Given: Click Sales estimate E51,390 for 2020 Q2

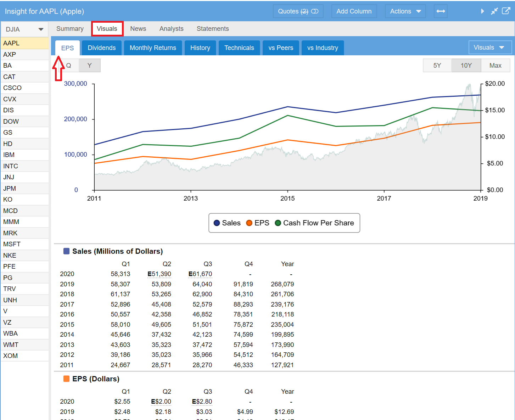Looking at the screenshot, I should [x=159, y=274].
